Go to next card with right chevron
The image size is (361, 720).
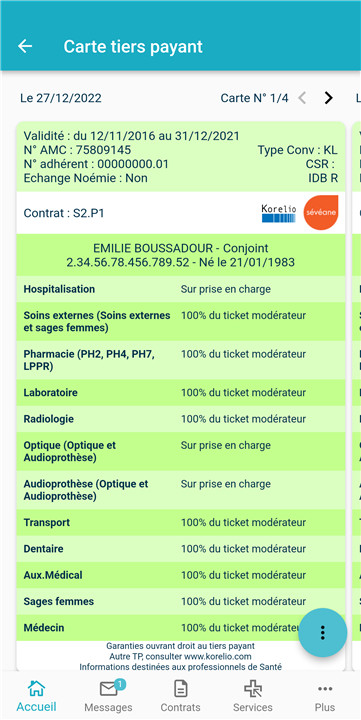click(328, 98)
